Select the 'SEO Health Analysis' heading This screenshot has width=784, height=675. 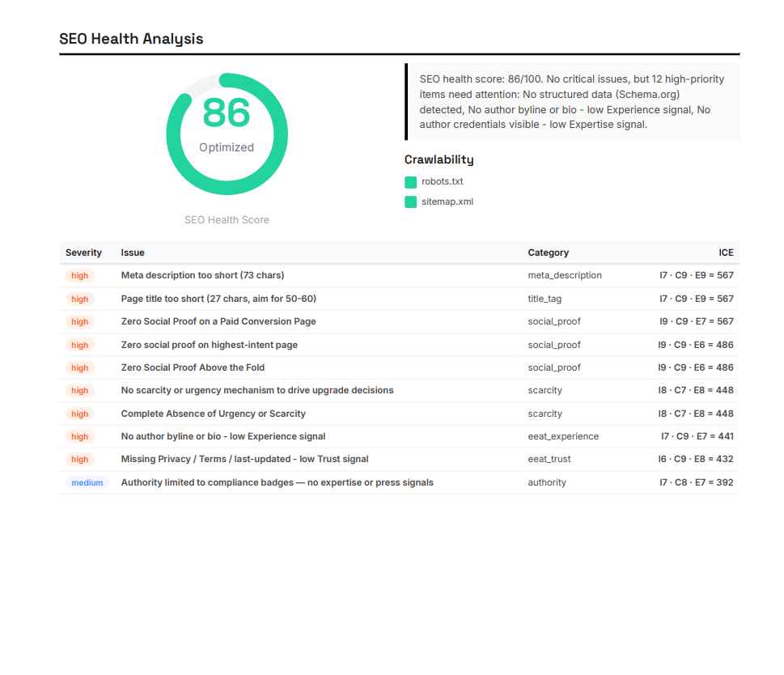132,38
